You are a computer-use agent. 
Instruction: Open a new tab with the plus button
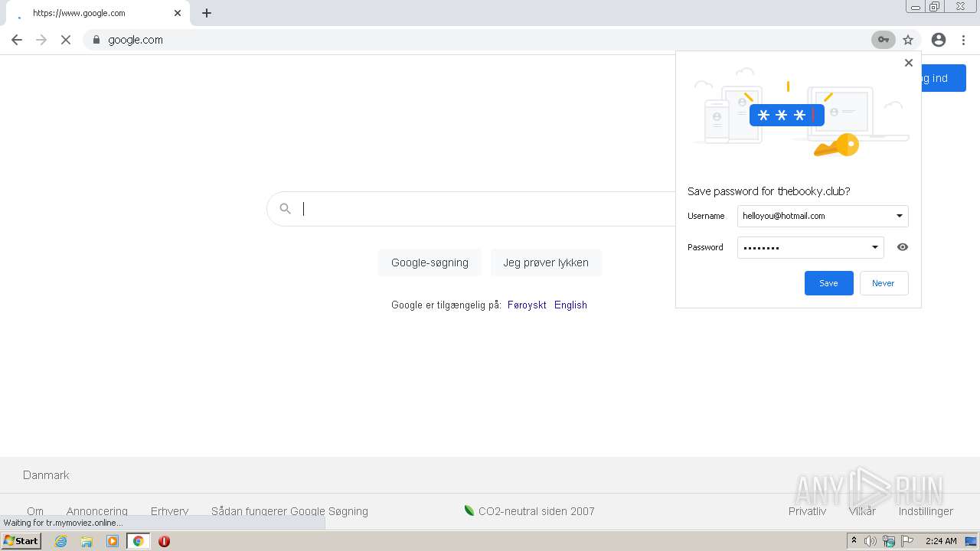tap(207, 13)
